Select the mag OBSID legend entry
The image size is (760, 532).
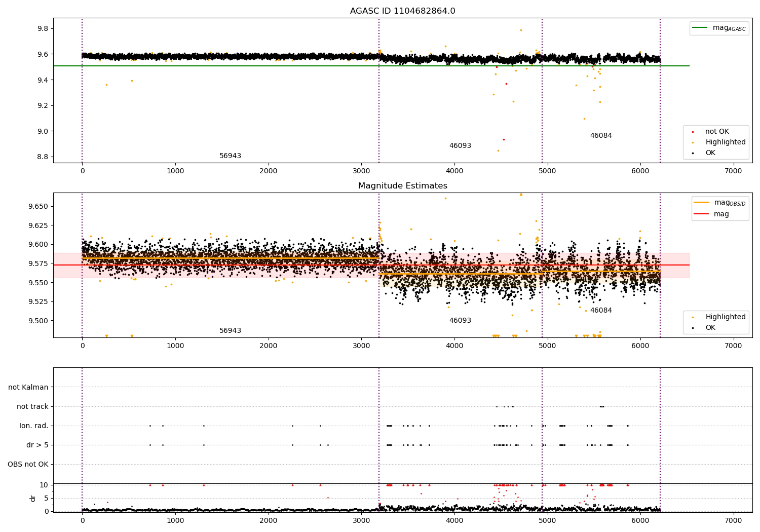[720, 203]
